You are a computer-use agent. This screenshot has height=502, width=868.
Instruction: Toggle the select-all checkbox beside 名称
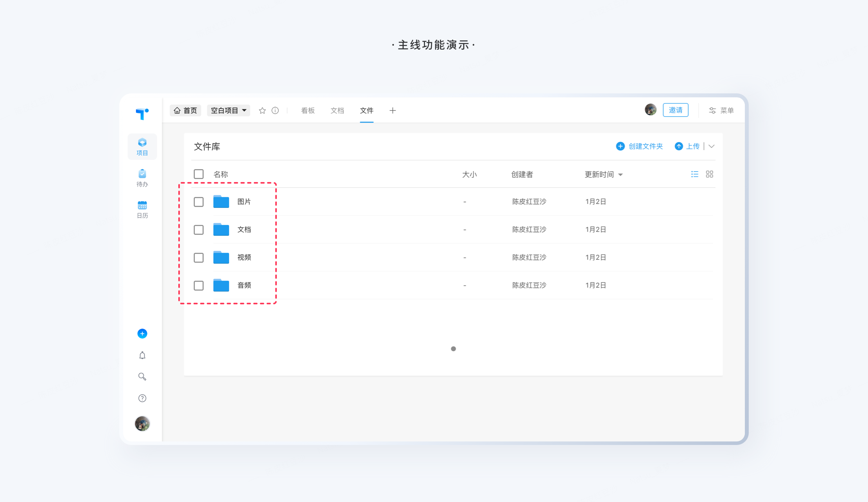click(199, 174)
